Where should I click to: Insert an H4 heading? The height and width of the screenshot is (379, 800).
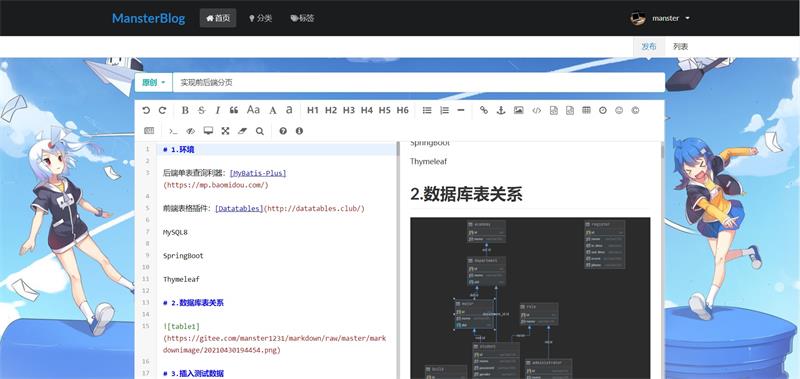367,110
